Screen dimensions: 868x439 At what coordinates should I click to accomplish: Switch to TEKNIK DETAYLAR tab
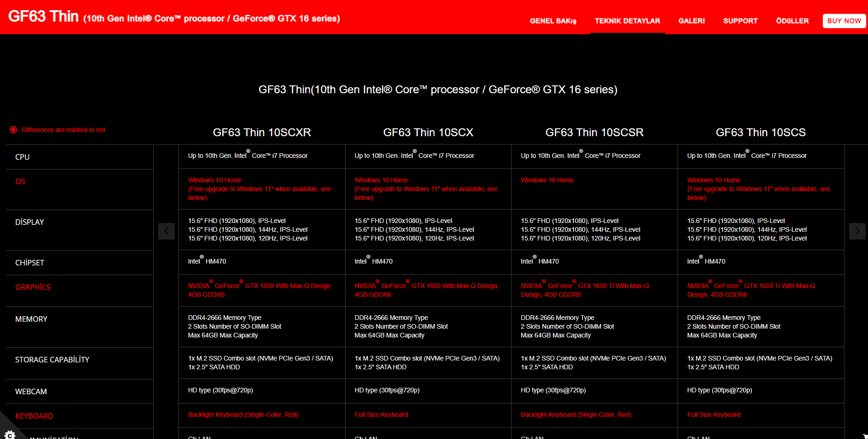coord(627,21)
